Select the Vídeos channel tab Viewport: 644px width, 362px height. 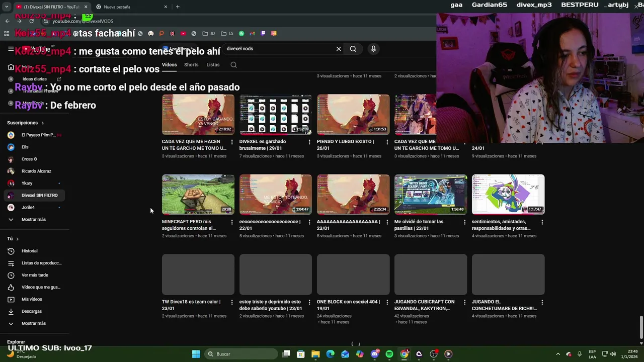point(169,65)
